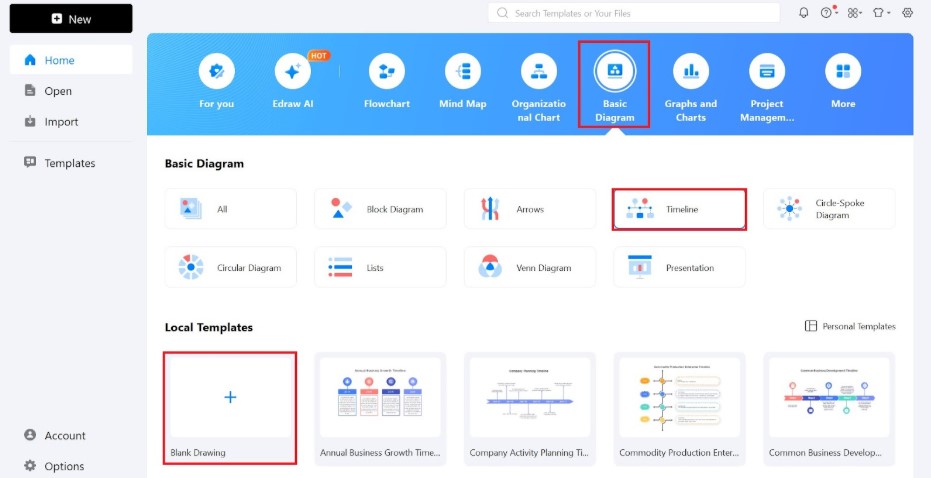Choose the Arrows tile
The width and height of the screenshot is (931, 478).
pyautogui.click(x=530, y=209)
